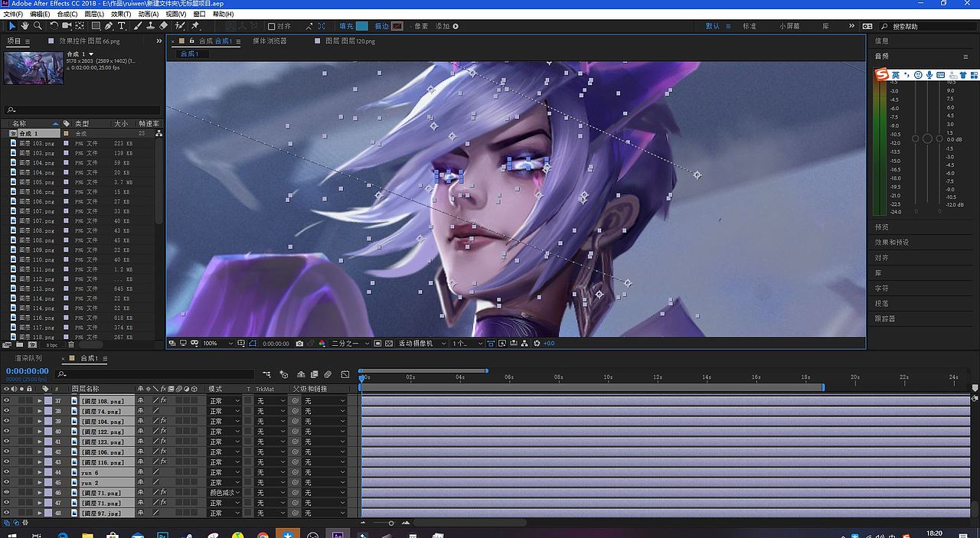Select the Hand tool
Viewport: 980px width, 538px height.
coord(25,26)
